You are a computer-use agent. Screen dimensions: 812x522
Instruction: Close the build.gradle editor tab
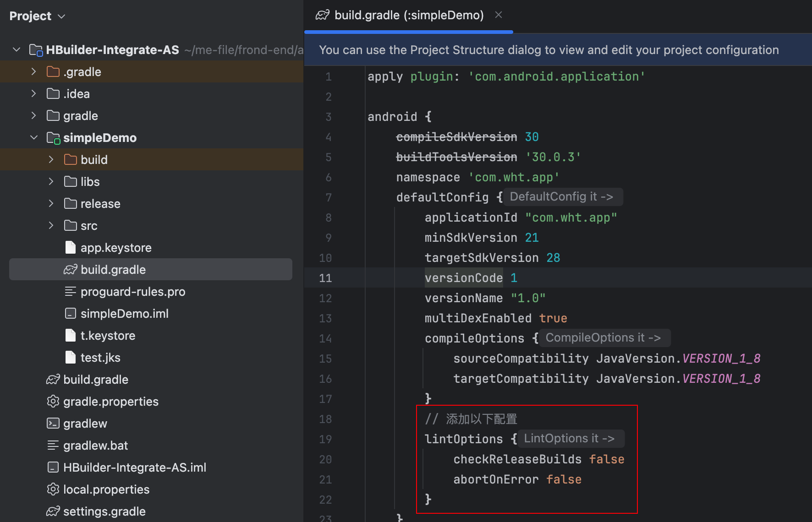pos(498,14)
